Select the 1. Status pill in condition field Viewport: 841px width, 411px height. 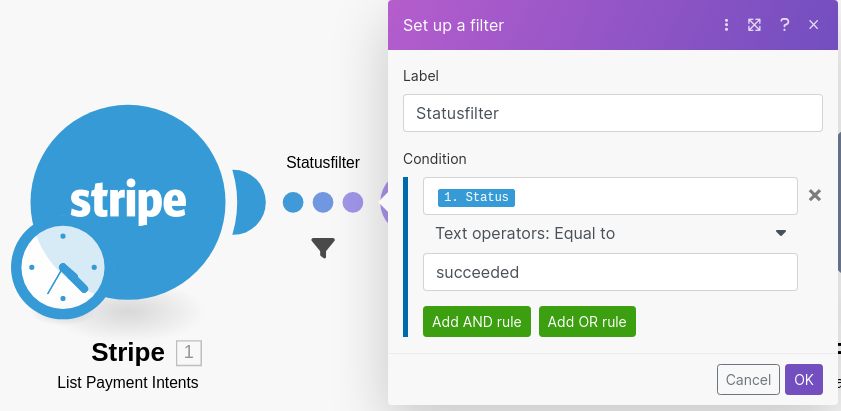point(475,197)
